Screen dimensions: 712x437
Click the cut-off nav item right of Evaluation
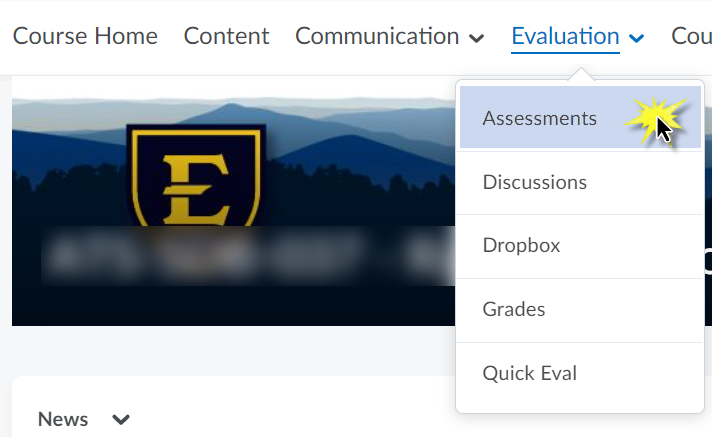(x=691, y=37)
